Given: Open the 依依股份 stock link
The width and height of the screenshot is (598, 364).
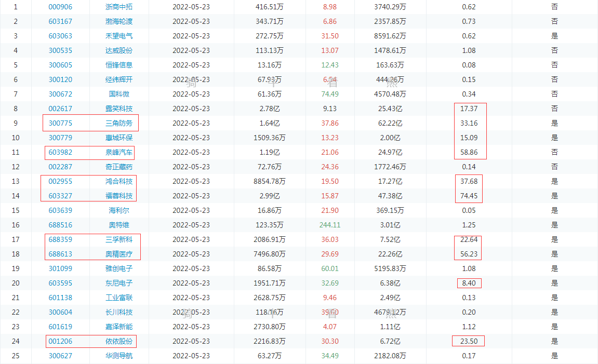Looking at the screenshot, I should coord(119,341).
